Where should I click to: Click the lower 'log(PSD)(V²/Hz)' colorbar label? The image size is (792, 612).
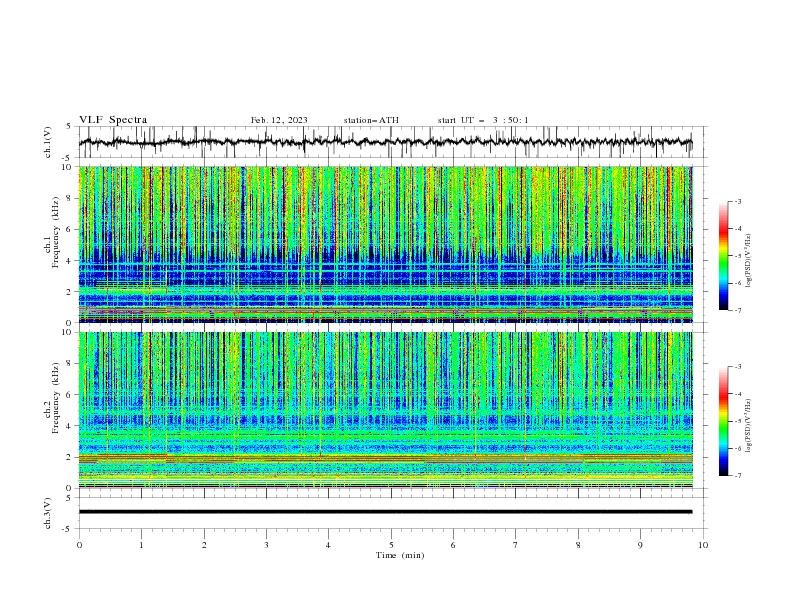748,425
